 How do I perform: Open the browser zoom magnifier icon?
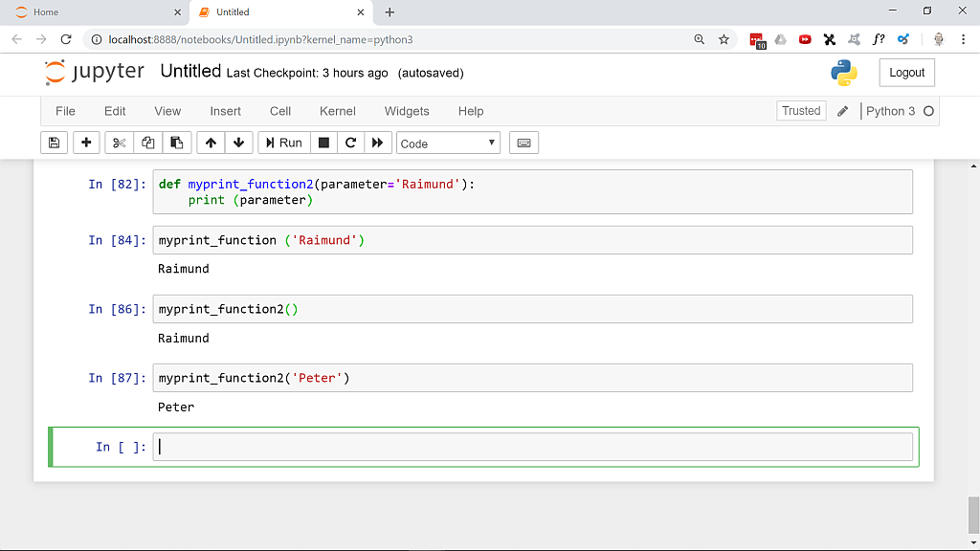[x=700, y=39]
